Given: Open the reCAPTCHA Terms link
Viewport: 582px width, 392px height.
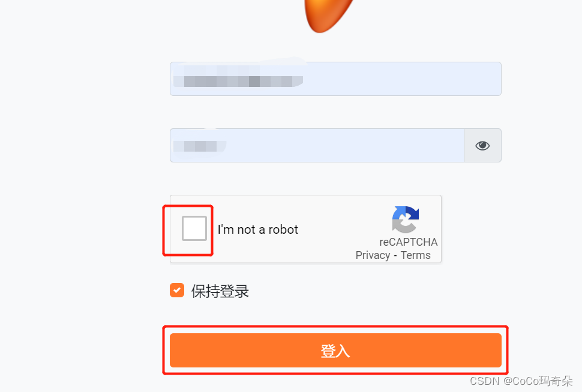Looking at the screenshot, I should (415, 255).
